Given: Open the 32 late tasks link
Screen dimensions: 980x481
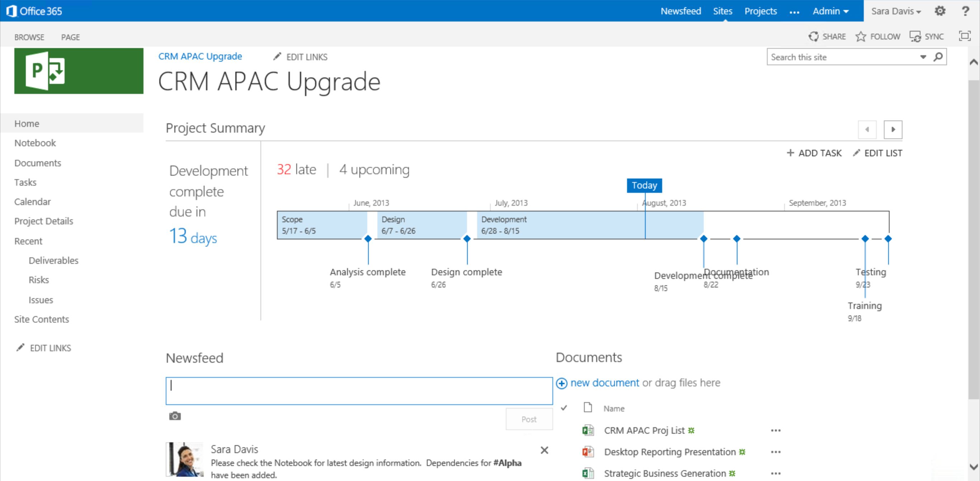Looking at the screenshot, I should pos(296,170).
